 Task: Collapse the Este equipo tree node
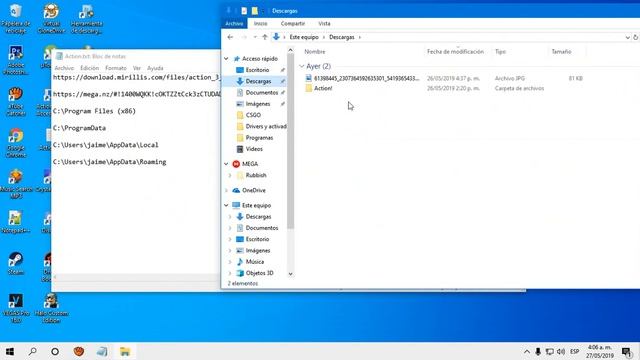tap(226, 205)
